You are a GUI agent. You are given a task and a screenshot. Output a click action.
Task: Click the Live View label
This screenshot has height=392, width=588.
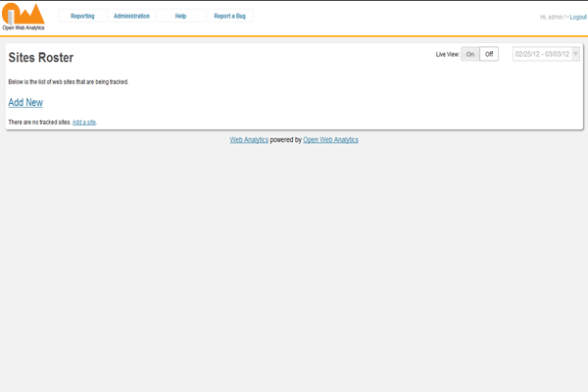pos(447,54)
